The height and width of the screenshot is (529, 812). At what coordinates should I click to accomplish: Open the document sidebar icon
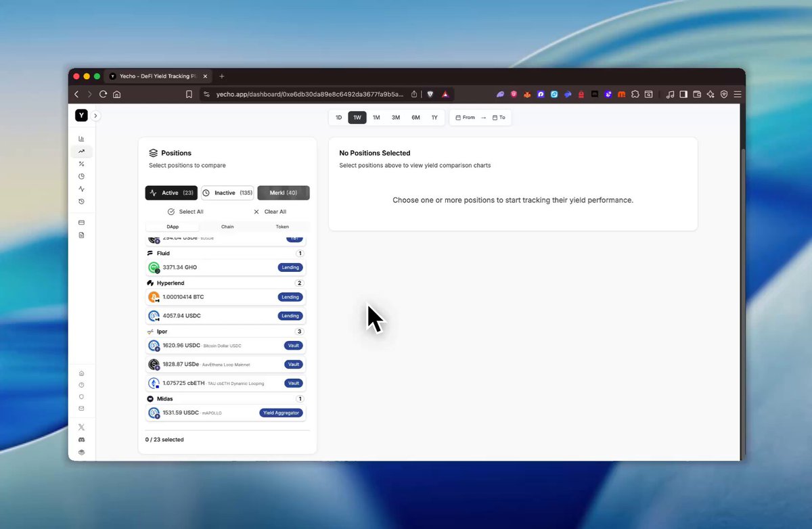[x=81, y=235]
